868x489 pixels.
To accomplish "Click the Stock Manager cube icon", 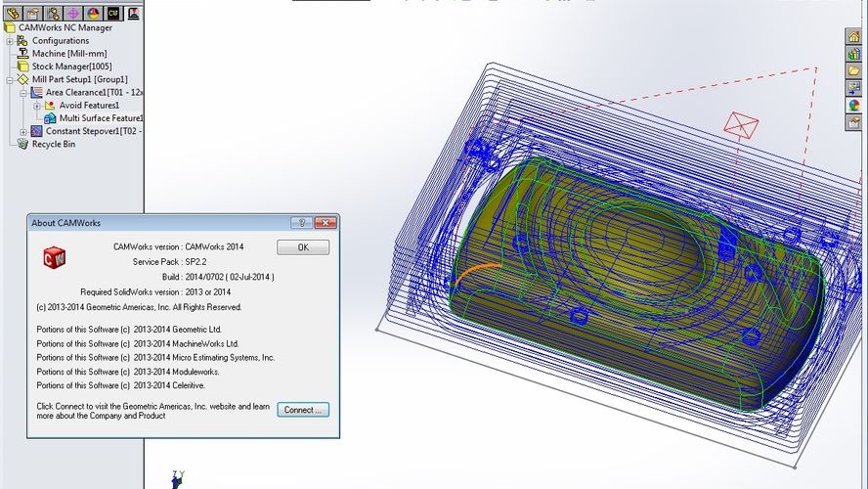I will coord(22,67).
